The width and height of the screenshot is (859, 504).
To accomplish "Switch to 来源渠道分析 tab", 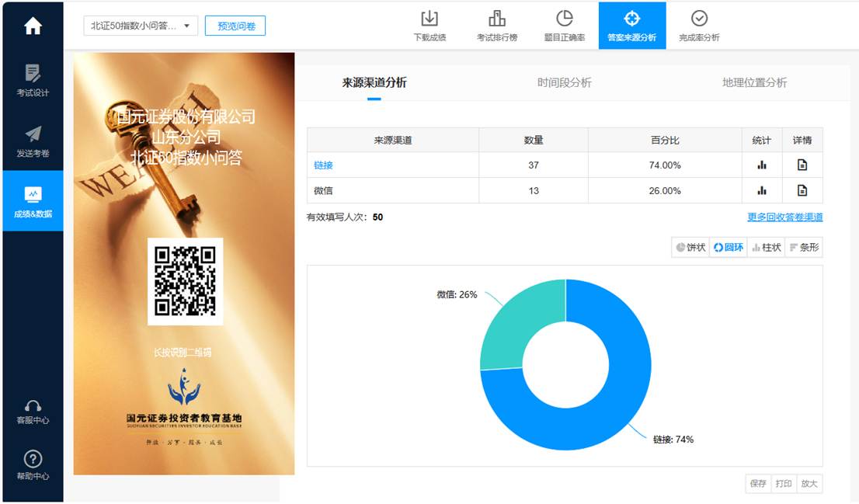I will tap(374, 83).
